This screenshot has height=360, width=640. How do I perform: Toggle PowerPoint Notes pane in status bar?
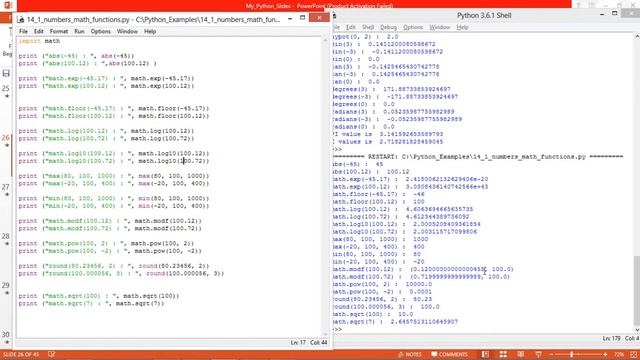coord(409,354)
